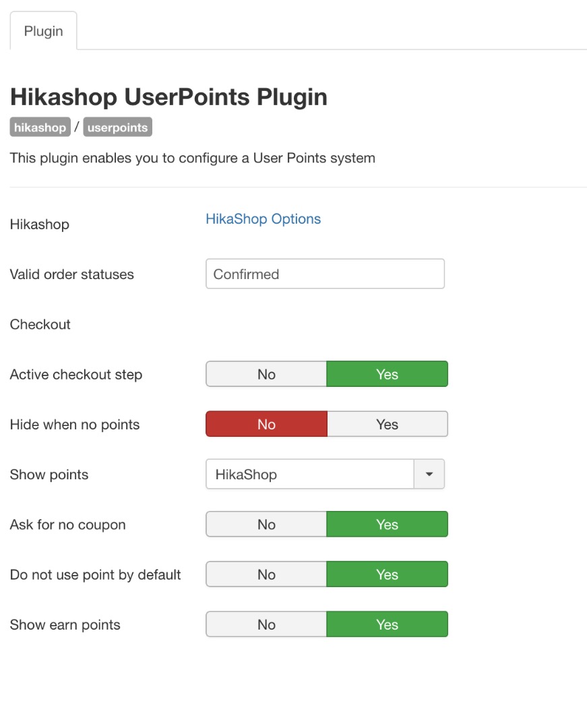587x728 pixels.
Task: Set Active checkout step to No
Action: tap(266, 374)
